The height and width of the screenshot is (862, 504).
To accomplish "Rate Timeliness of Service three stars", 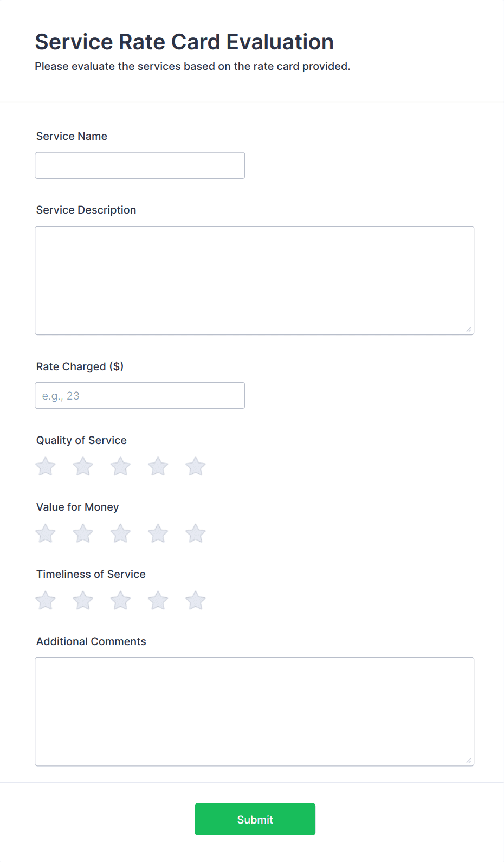I will (120, 601).
